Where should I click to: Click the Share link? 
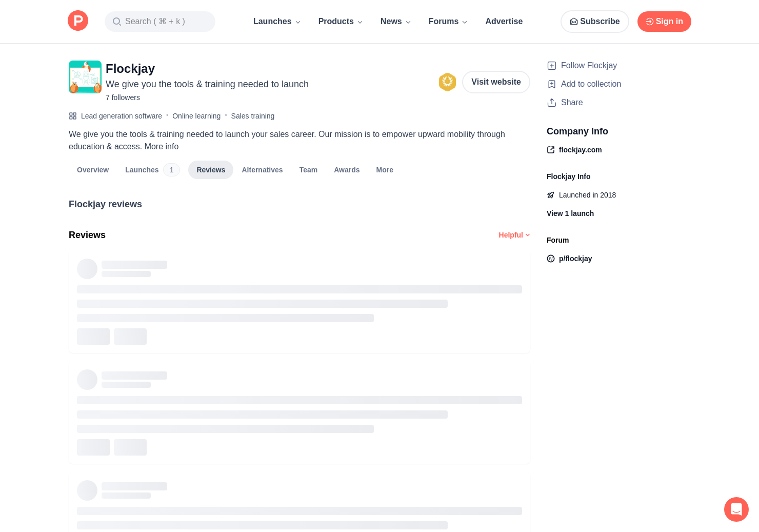click(572, 103)
